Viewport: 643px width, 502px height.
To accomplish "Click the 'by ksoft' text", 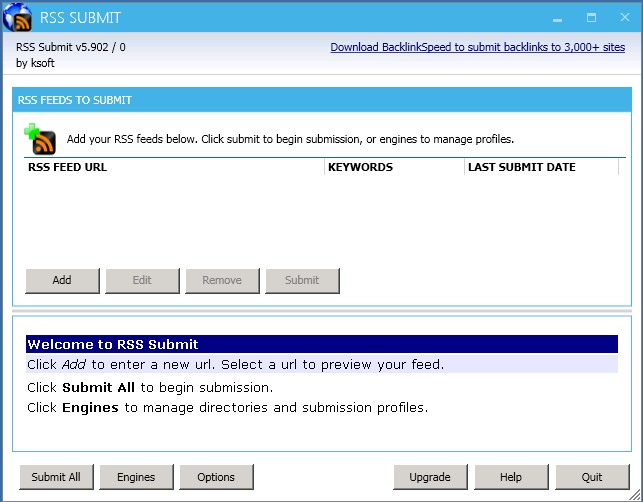I will point(35,63).
